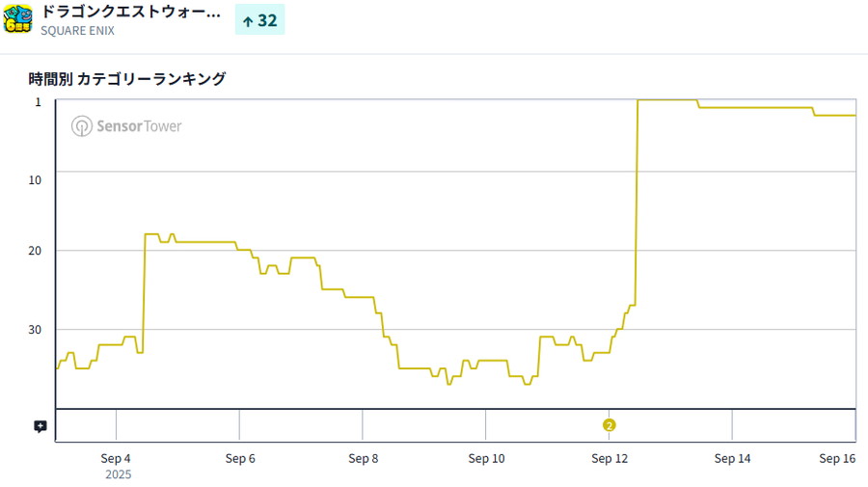Select the Sep 6 date on the axis

pyautogui.click(x=239, y=458)
